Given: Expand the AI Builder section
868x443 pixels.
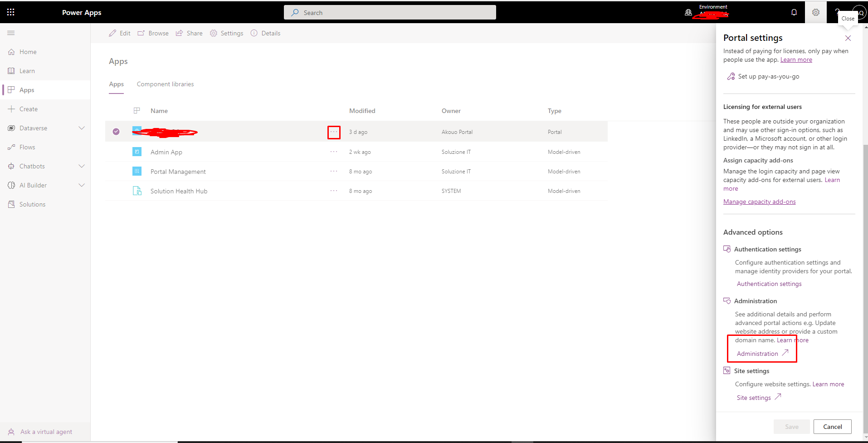Looking at the screenshot, I should click(82, 185).
